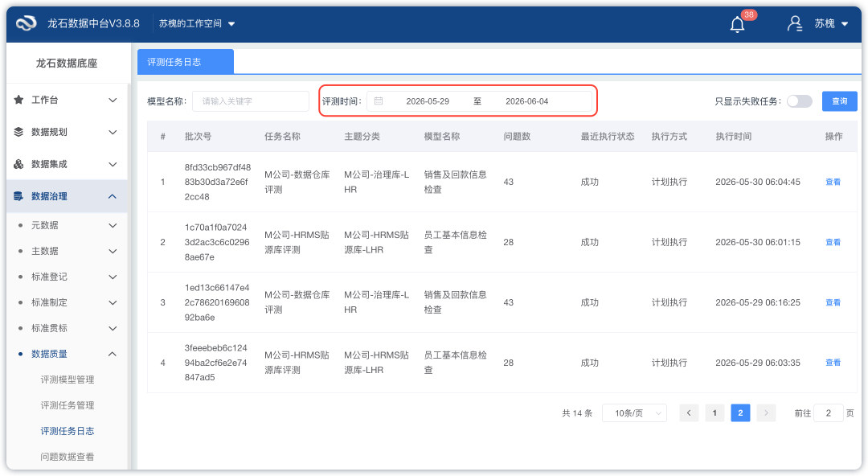Screen dimensions: 868x476
Task: Click the 标准登记 sidebar label
Action: [49, 277]
